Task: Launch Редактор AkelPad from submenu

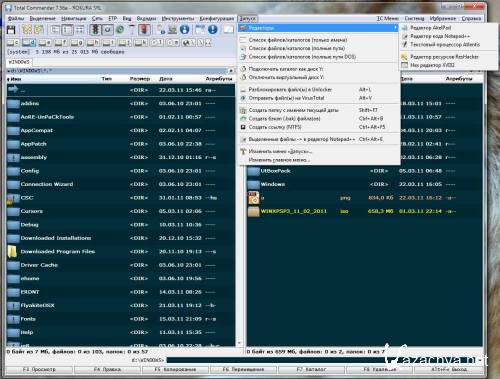Action: pyautogui.click(x=449, y=28)
